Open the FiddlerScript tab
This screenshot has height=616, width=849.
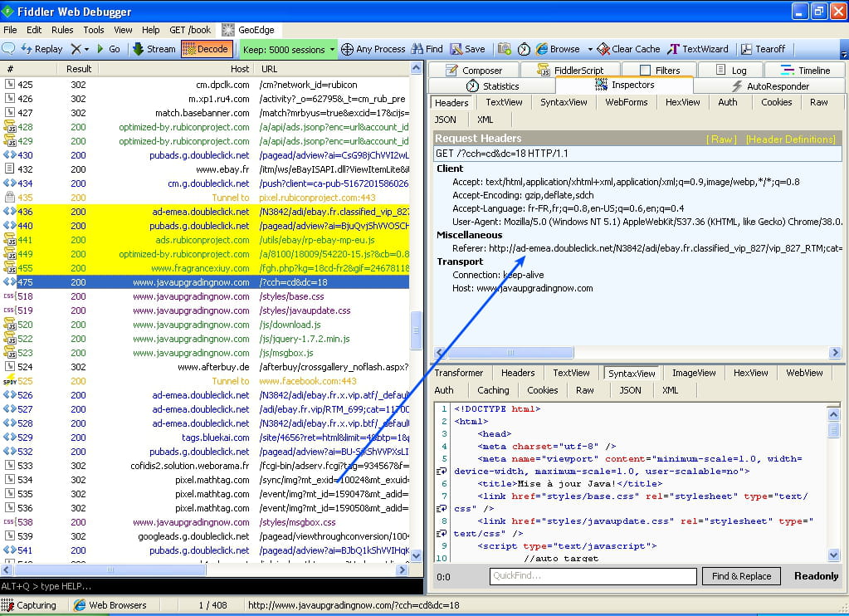click(x=570, y=71)
